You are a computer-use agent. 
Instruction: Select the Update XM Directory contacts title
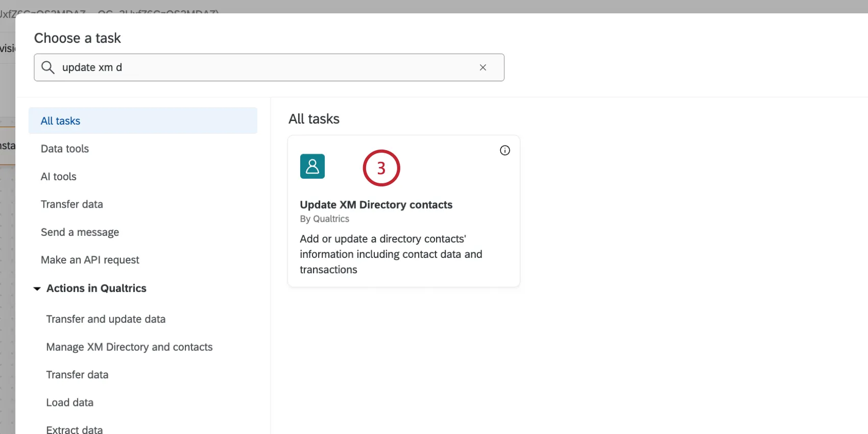pos(376,205)
